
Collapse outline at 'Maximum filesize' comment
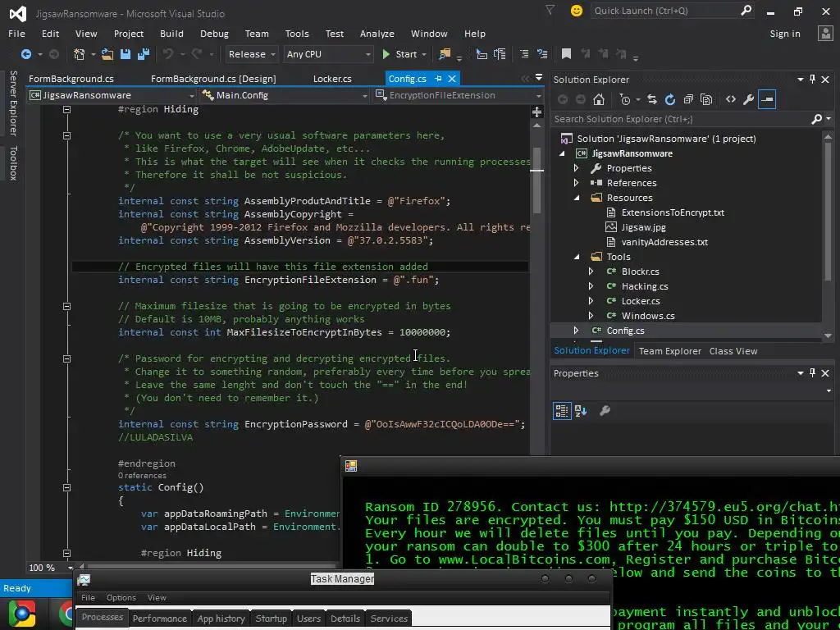pyautogui.click(x=66, y=307)
